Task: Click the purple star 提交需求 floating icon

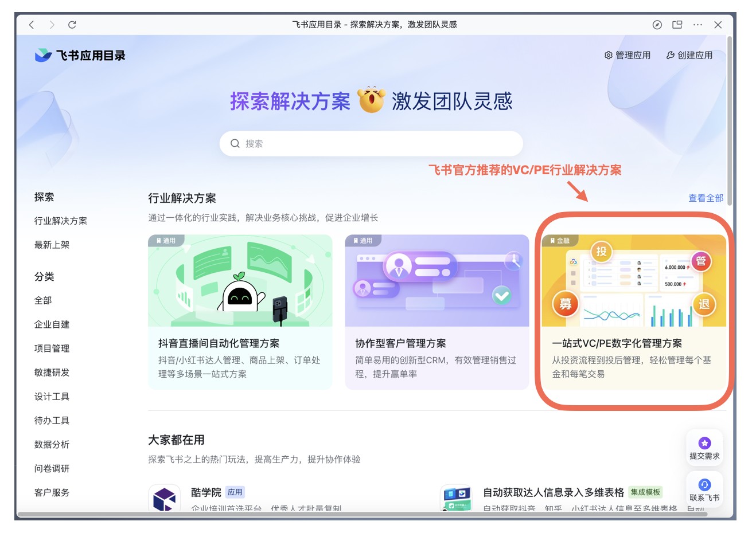Action: pyautogui.click(x=705, y=442)
